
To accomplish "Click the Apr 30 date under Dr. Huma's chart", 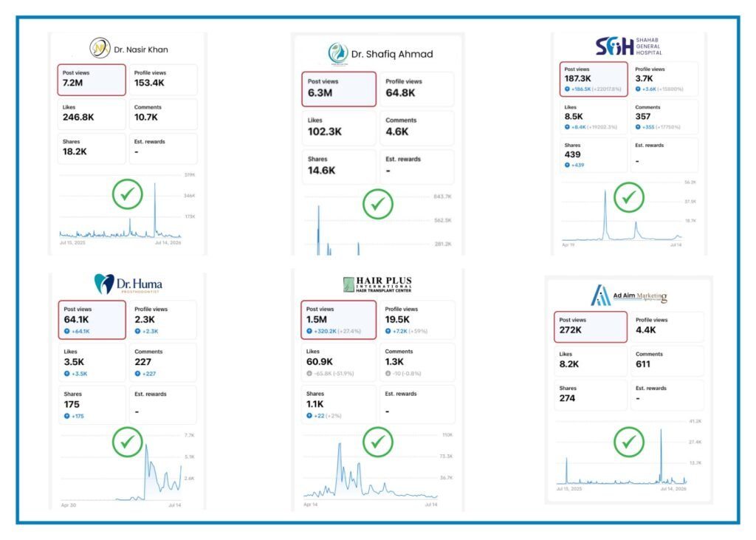I will 69,505.
